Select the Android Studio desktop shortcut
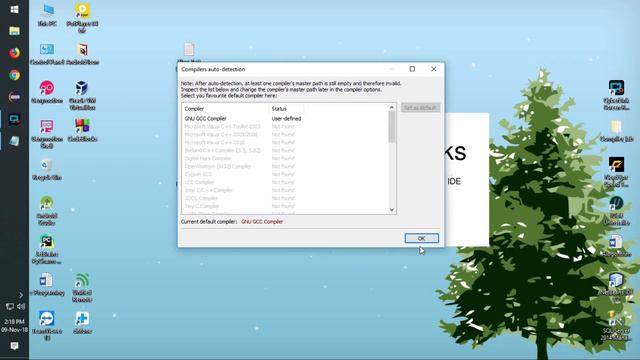 pyautogui.click(x=47, y=210)
